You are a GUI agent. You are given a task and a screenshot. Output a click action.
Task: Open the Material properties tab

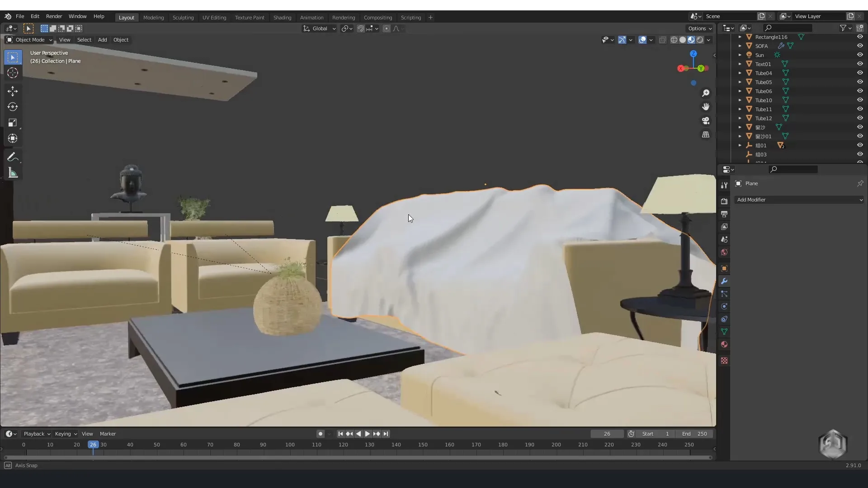[x=724, y=345]
